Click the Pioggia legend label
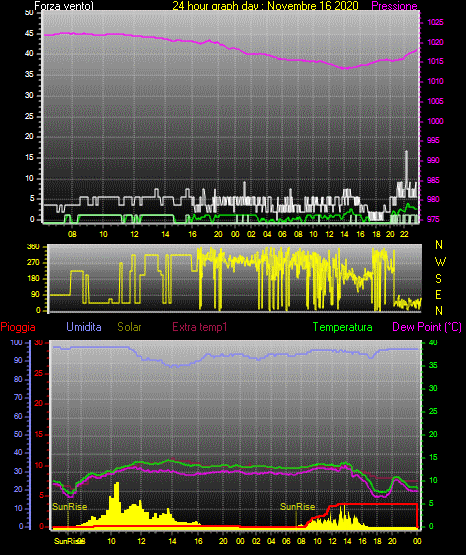466x555 pixels. 18,327
